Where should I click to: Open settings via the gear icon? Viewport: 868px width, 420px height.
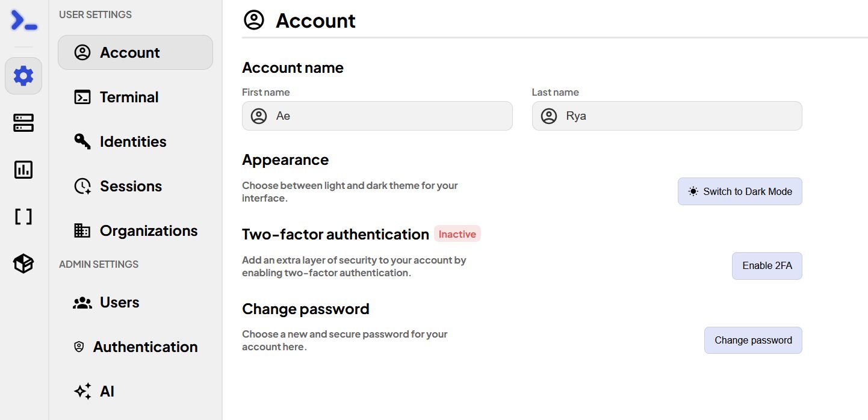(23, 76)
